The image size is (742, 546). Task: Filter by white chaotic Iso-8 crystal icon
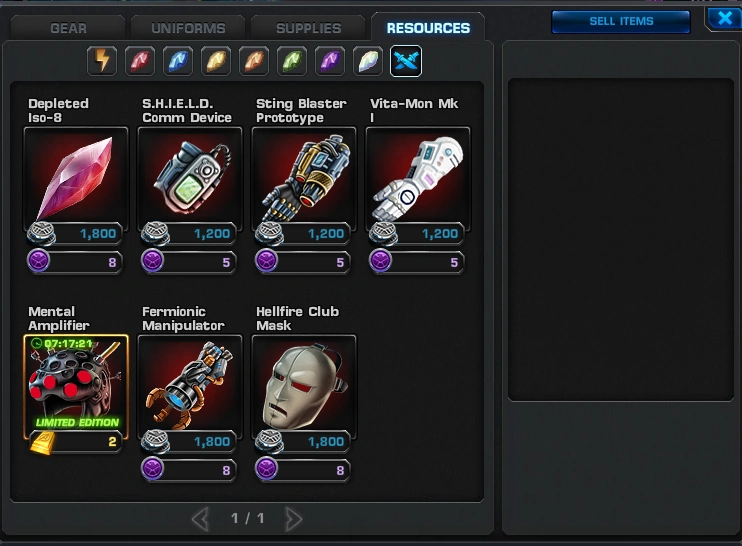(368, 61)
